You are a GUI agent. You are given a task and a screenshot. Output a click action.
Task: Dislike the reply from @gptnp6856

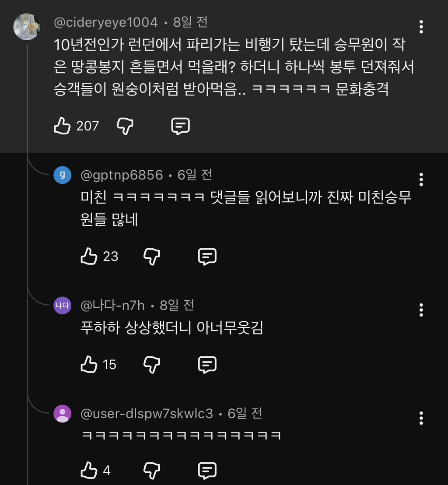(x=152, y=256)
